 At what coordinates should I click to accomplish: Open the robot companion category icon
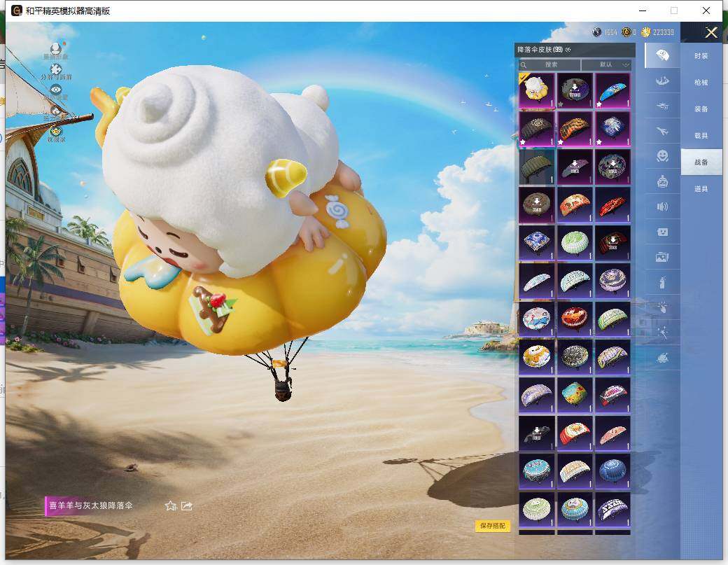pyautogui.click(x=662, y=181)
